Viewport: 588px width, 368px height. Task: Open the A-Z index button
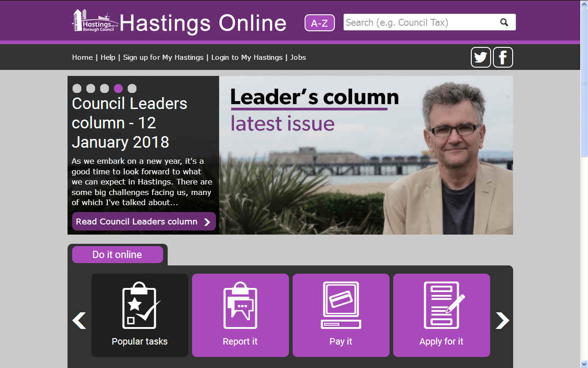(319, 23)
